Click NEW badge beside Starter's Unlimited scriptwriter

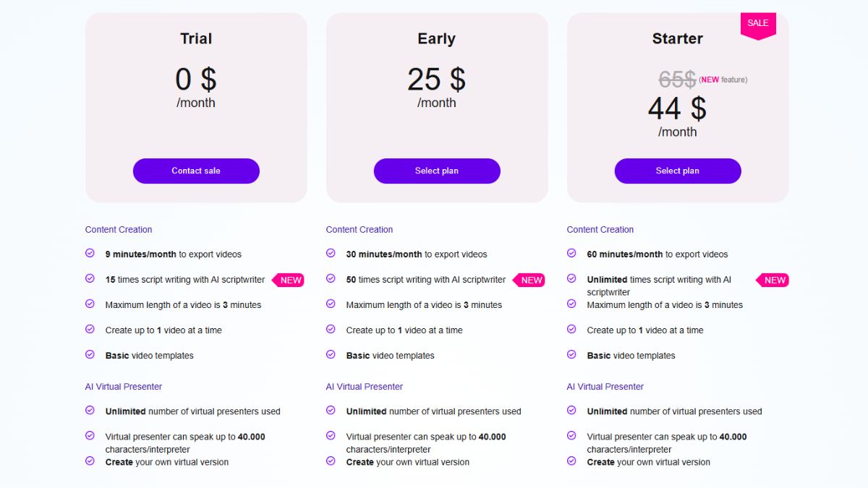click(x=773, y=280)
